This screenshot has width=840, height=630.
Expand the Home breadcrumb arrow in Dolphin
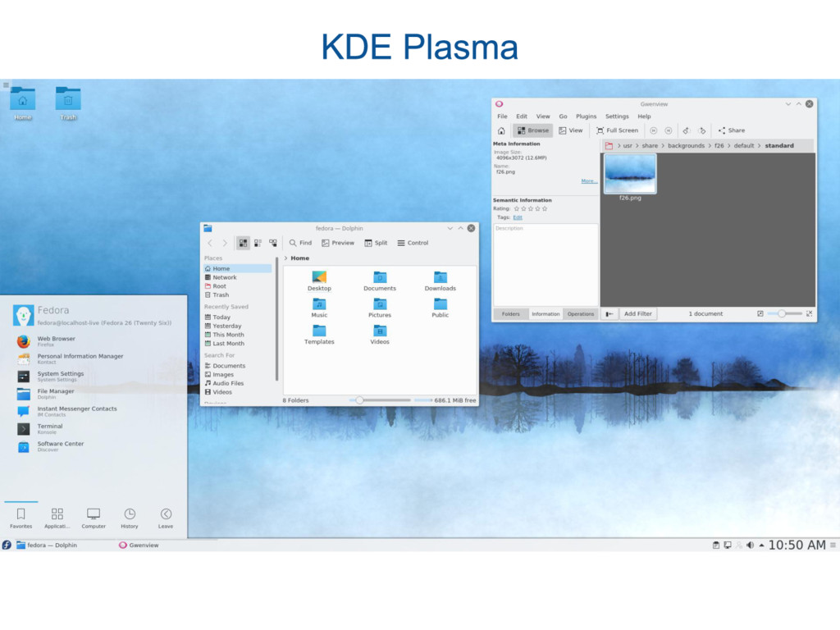285,258
